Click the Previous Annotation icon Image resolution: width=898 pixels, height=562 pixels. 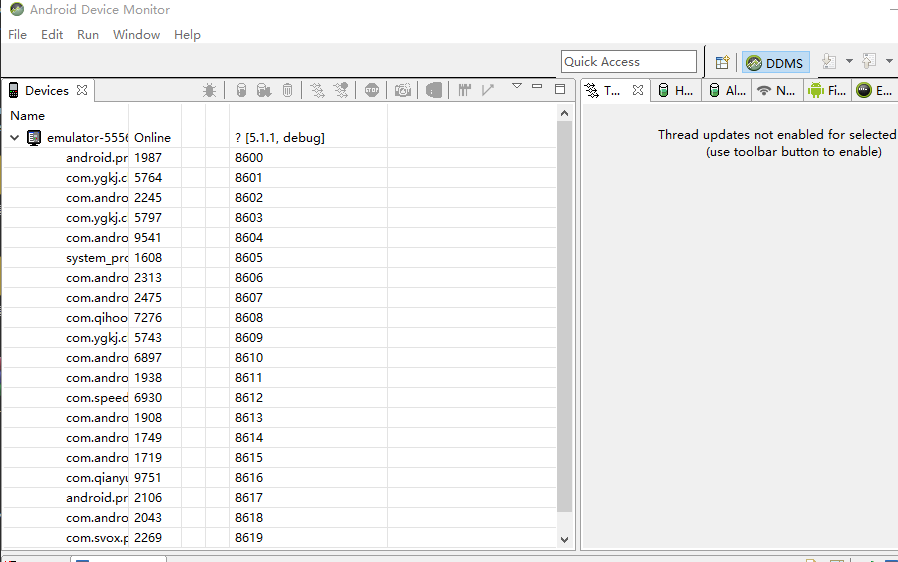point(869,61)
